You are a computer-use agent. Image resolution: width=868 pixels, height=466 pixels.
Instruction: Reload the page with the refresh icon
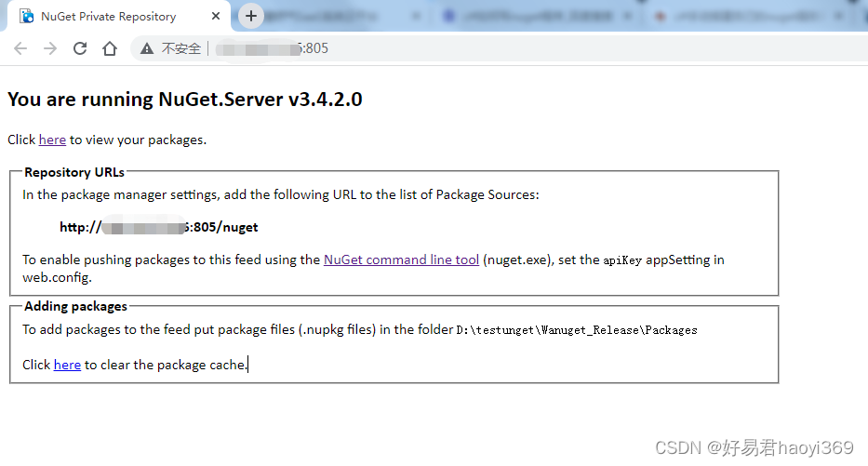80,48
